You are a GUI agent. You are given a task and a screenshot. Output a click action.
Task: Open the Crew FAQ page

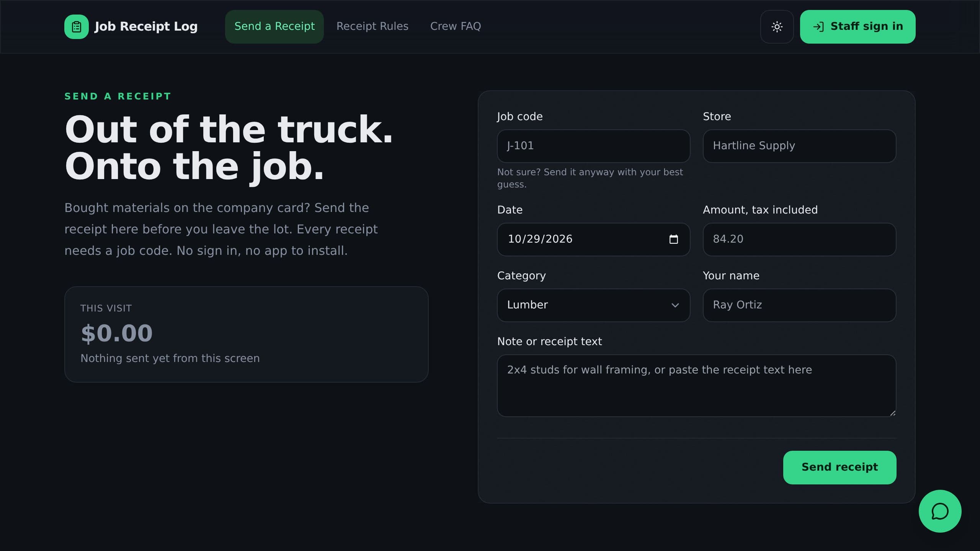tap(456, 26)
